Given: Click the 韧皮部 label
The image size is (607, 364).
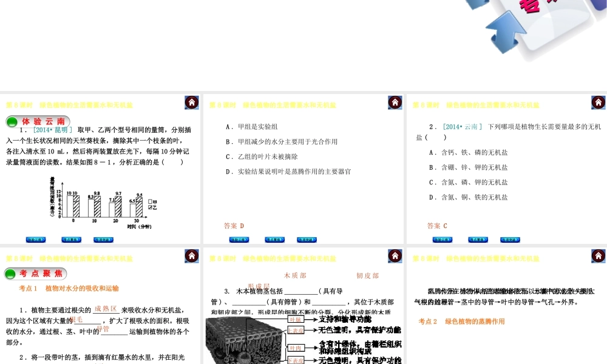Looking at the screenshot, I should (x=367, y=276).
